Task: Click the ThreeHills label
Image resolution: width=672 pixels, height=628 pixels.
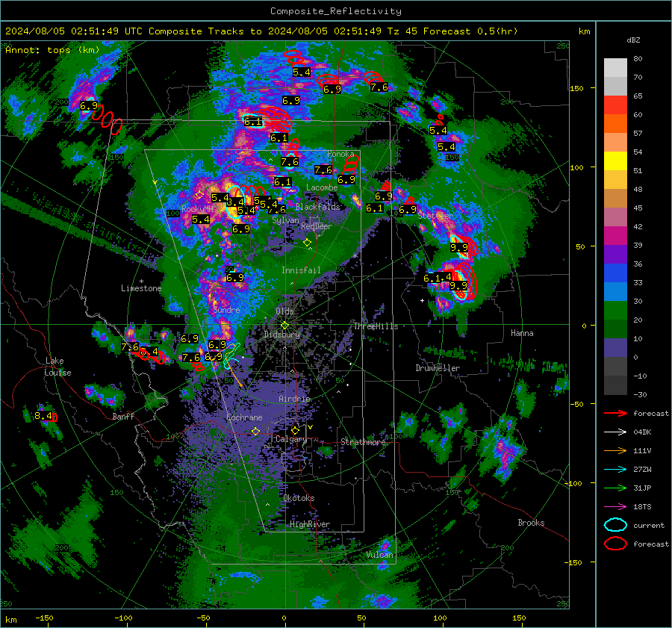Action: coord(376,326)
